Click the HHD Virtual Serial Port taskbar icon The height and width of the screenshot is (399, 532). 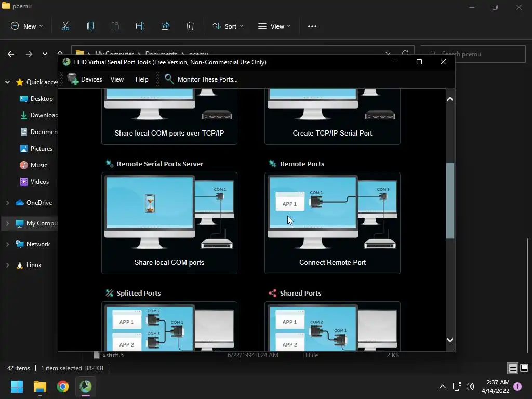pos(86,387)
